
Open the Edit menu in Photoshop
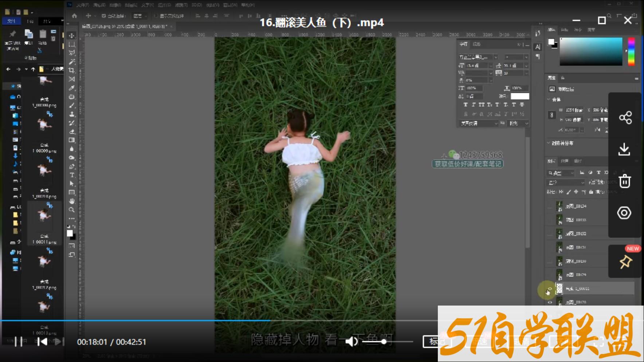coord(99,5)
